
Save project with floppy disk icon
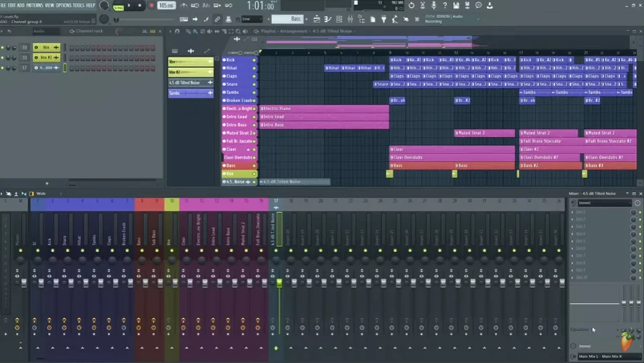point(456,5)
